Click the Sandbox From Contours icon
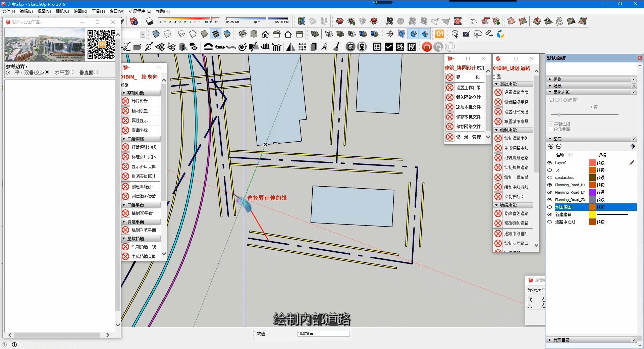644x349 pixels. tap(512, 21)
